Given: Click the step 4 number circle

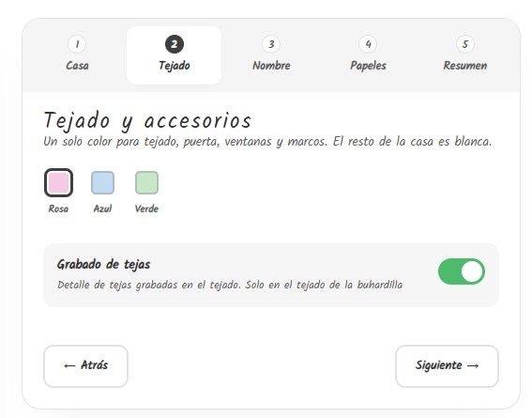Looking at the screenshot, I should tap(368, 44).
